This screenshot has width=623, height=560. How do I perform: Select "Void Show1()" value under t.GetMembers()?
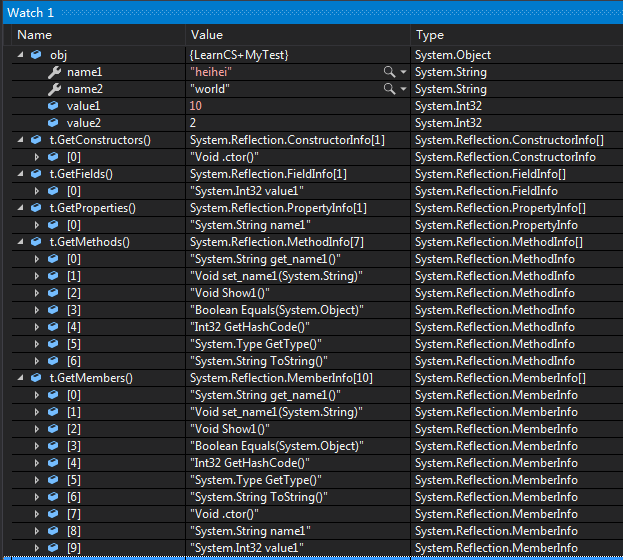[230, 429]
